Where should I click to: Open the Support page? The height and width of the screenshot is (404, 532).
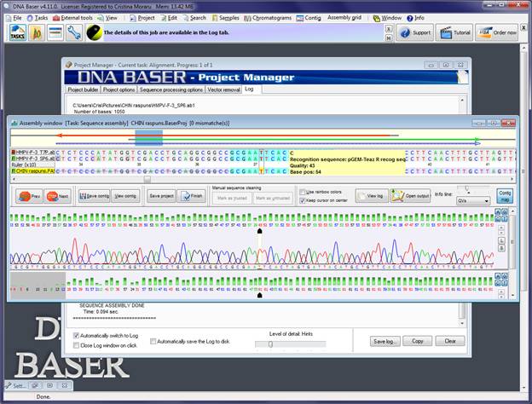[414, 32]
